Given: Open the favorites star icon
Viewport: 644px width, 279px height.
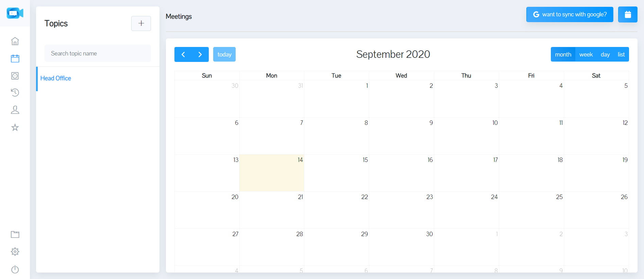Looking at the screenshot, I should tap(15, 128).
